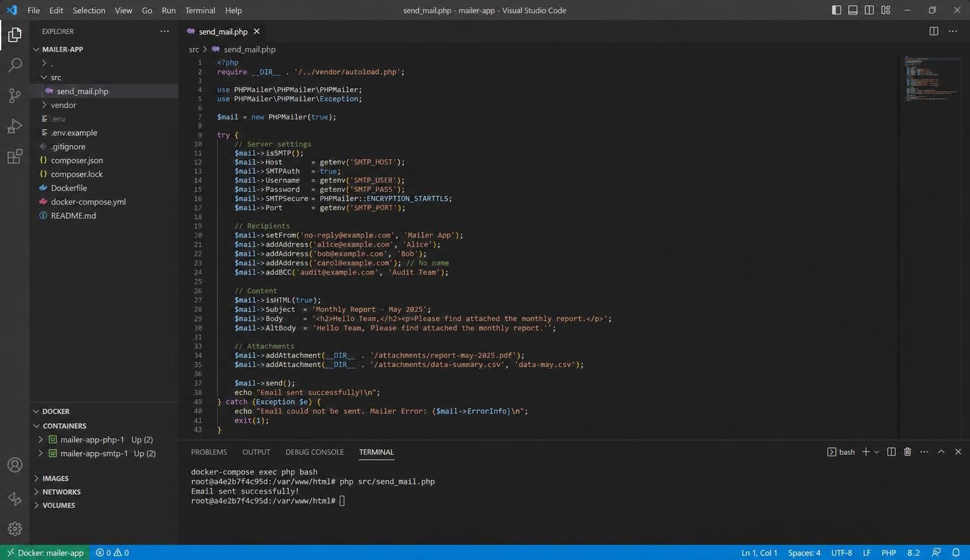Open Run and Debug view icon
Image resolution: width=970 pixels, height=560 pixels.
click(x=15, y=126)
